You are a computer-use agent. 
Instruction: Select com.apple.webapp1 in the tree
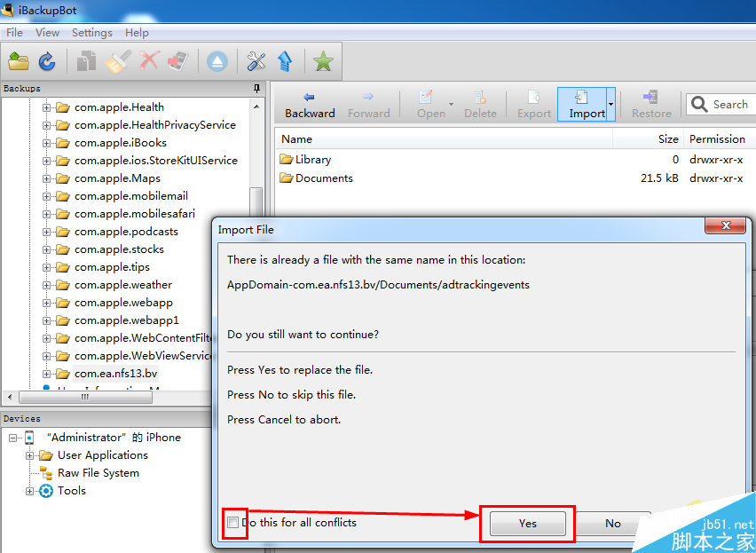coord(127,320)
